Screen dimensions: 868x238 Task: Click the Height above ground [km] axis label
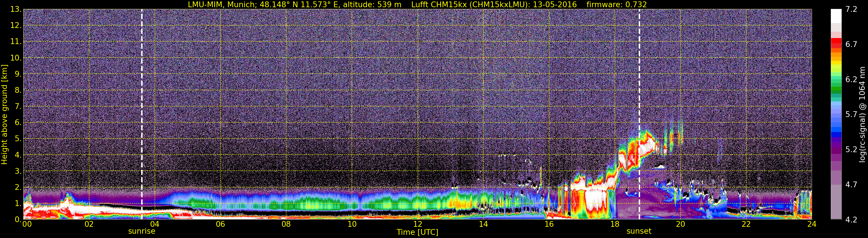(x=4, y=114)
